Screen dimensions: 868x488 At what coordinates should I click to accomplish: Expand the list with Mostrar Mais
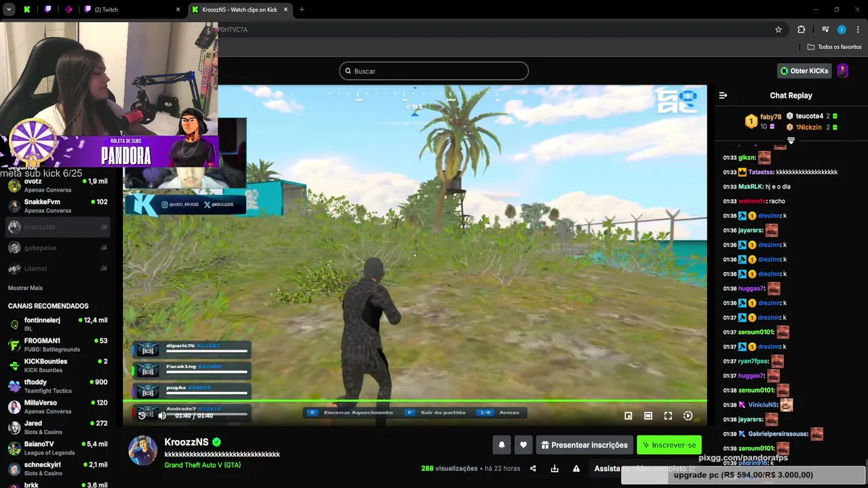25,288
